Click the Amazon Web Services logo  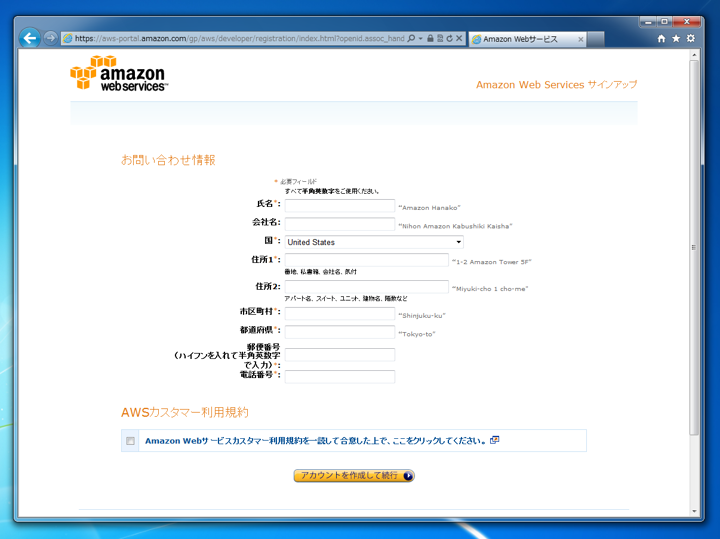tap(119, 73)
